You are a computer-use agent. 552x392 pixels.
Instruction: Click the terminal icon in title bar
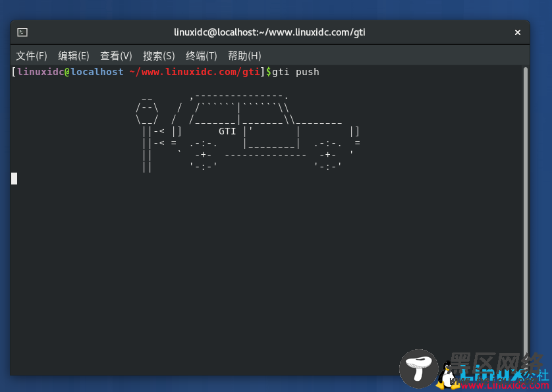22,32
